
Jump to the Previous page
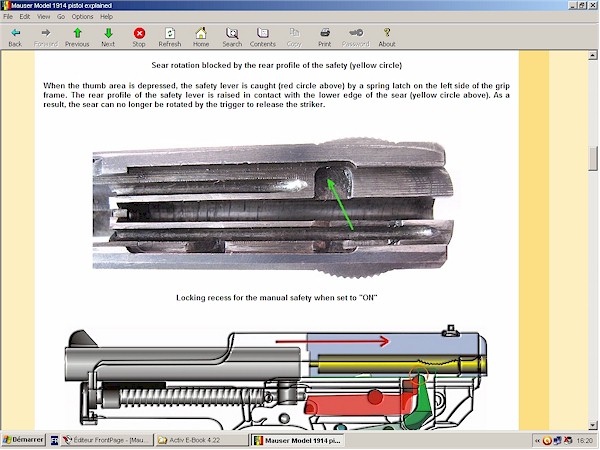(x=77, y=37)
